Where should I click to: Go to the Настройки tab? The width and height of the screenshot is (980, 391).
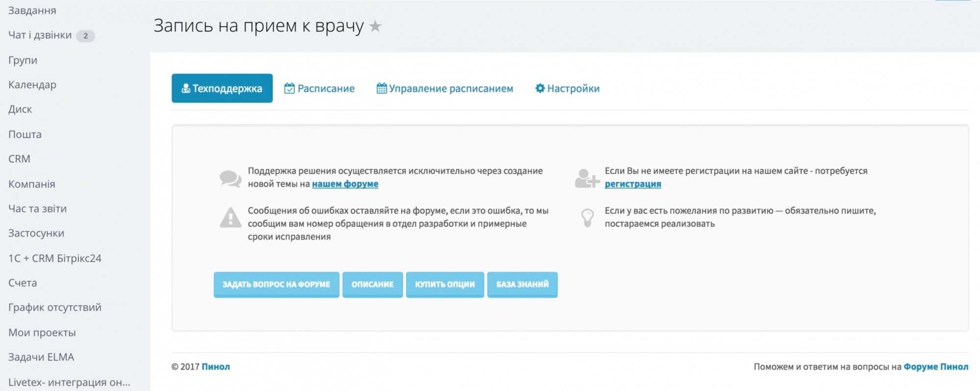(567, 89)
